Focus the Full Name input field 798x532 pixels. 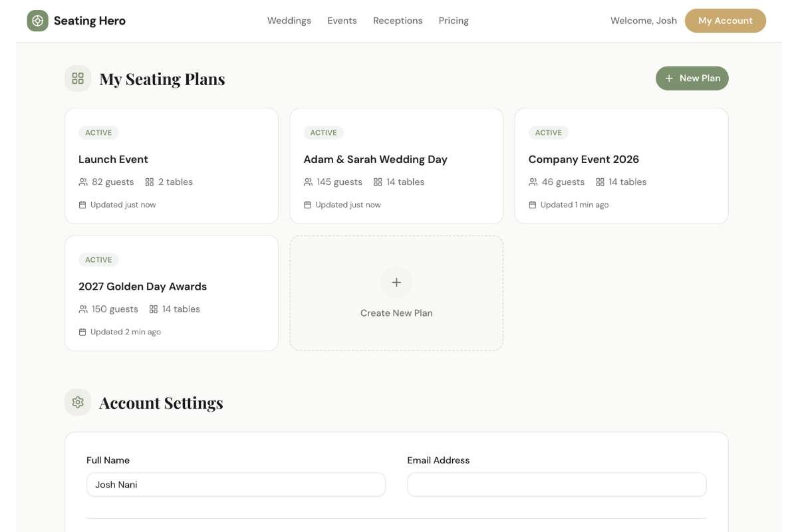(236, 485)
